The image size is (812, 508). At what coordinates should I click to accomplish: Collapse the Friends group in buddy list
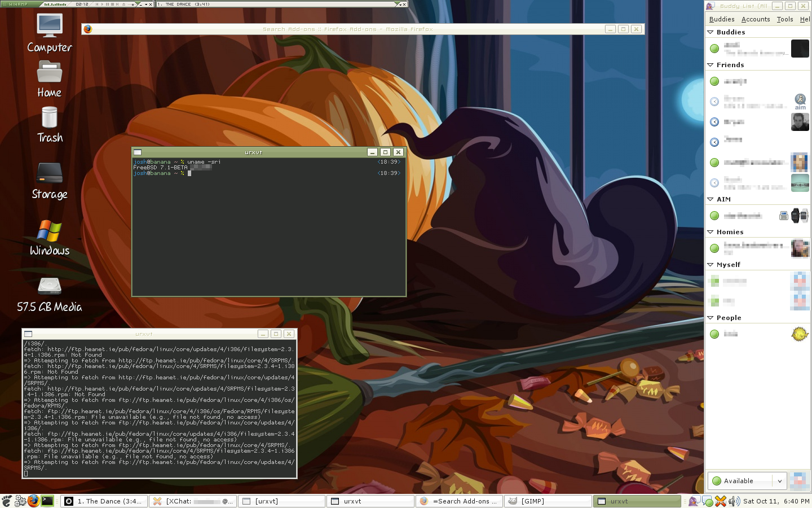[710, 65]
